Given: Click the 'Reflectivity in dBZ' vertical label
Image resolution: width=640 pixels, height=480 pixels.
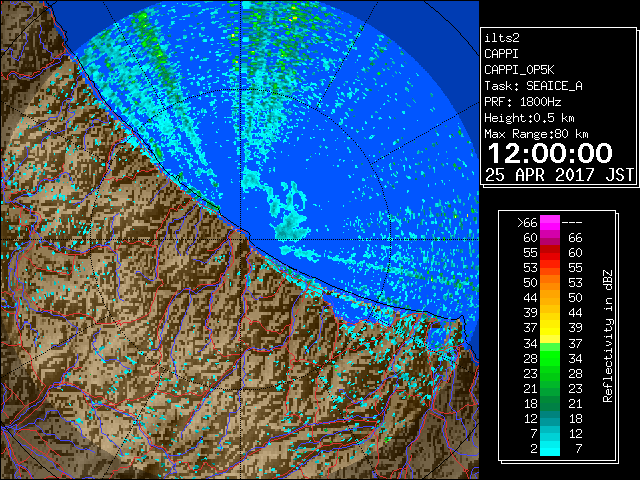Looking at the screenshot, I should (608, 336).
